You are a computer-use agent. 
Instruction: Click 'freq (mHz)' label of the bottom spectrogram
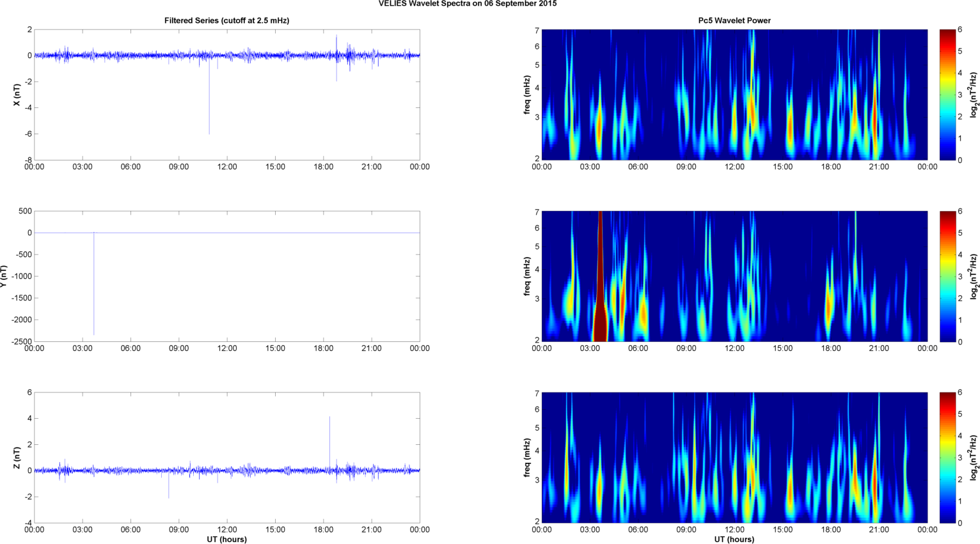[x=526, y=458]
